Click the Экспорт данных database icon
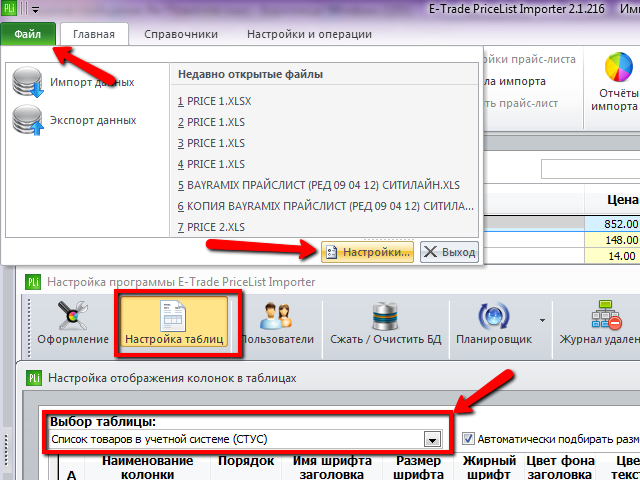 tap(27, 120)
